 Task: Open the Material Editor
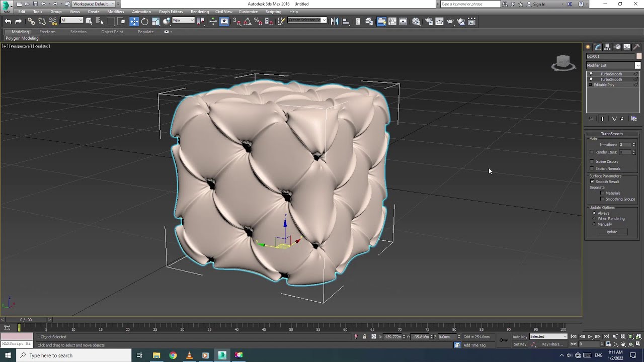(416, 21)
